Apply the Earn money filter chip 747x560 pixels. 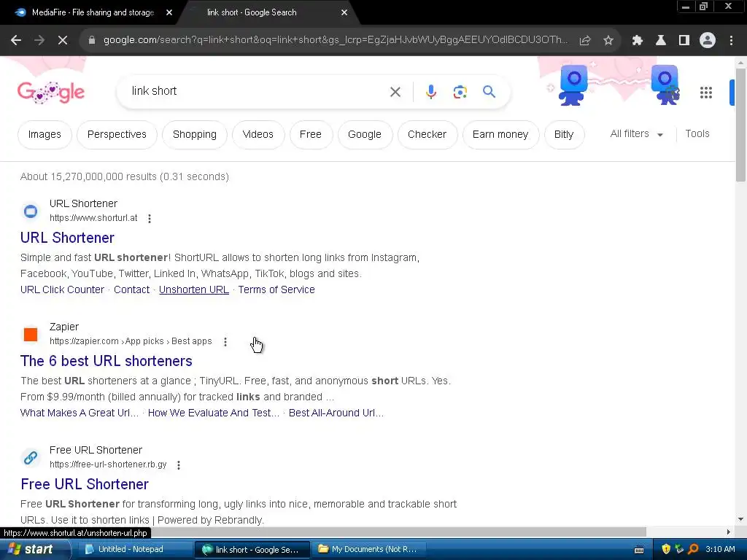(500, 135)
